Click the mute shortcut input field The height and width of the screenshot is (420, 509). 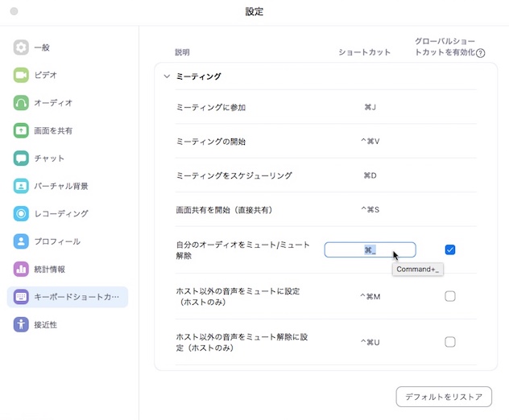370,249
